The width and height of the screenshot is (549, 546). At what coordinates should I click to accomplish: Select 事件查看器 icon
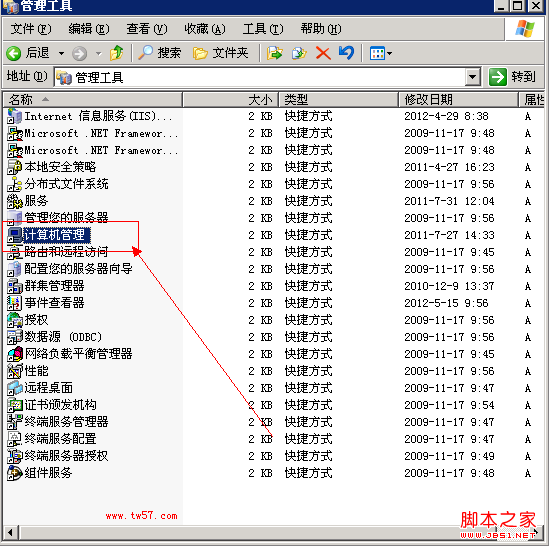click(14, 303)
